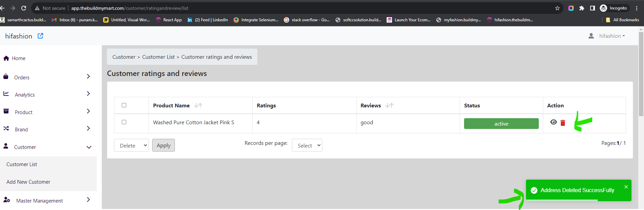The height and width of the screenshot is (210, 644).
Task: Go forward using browser forward arrow
Action: (13, 8)
